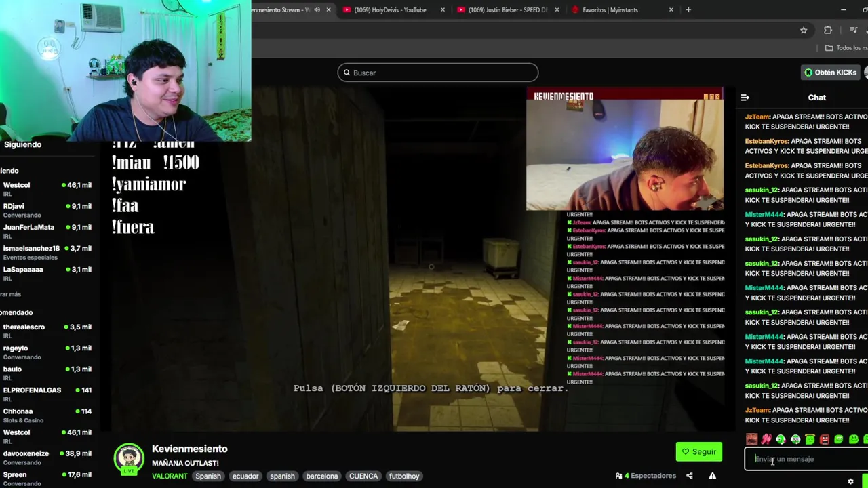This screenshot has width=868, height=488.
Task: Click the embedded KEVIENMESIENTO webcam overlay
Action: pos(625,149)
